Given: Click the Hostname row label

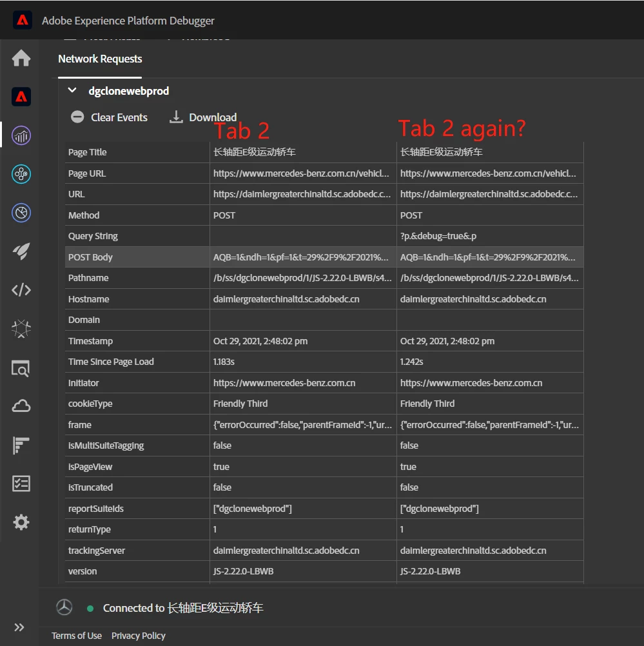Looking at the screenshot, I should (88, 299).
